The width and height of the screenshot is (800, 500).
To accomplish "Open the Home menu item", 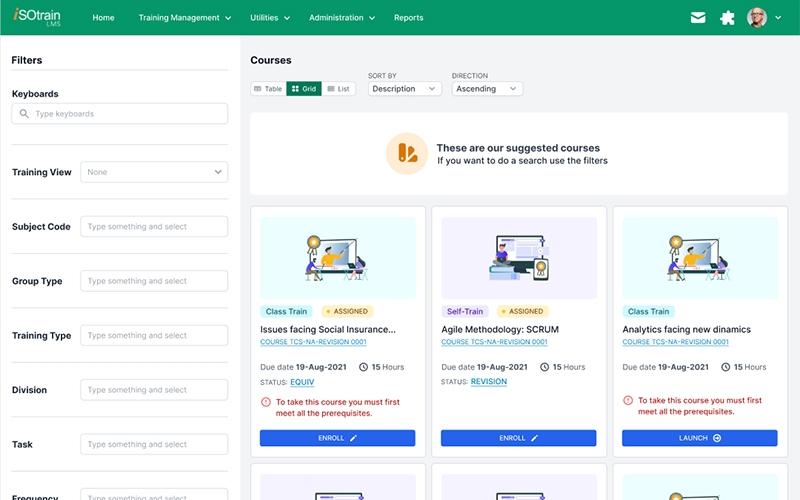I will [x=103, y=18].
